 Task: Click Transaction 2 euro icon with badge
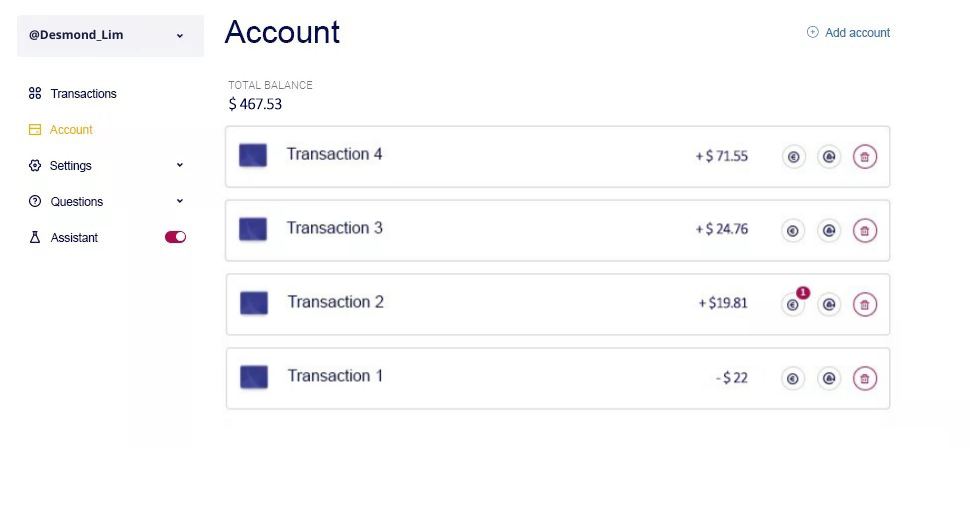tap(793, 305)
